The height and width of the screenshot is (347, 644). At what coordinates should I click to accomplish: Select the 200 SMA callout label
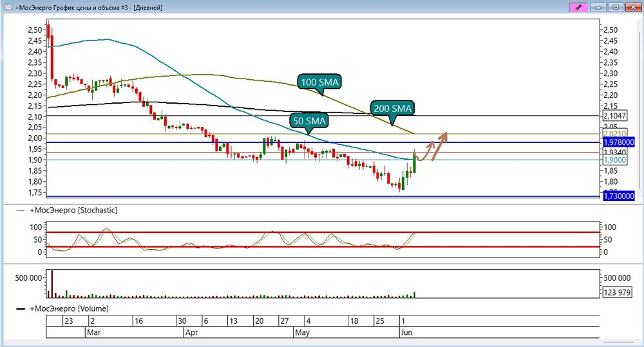[x=392, y=108]
